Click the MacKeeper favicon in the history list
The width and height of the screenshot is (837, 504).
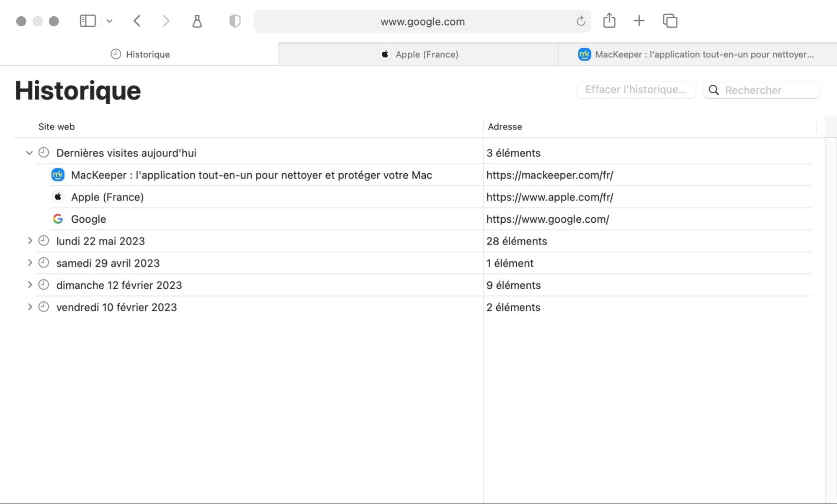point(58,175)
